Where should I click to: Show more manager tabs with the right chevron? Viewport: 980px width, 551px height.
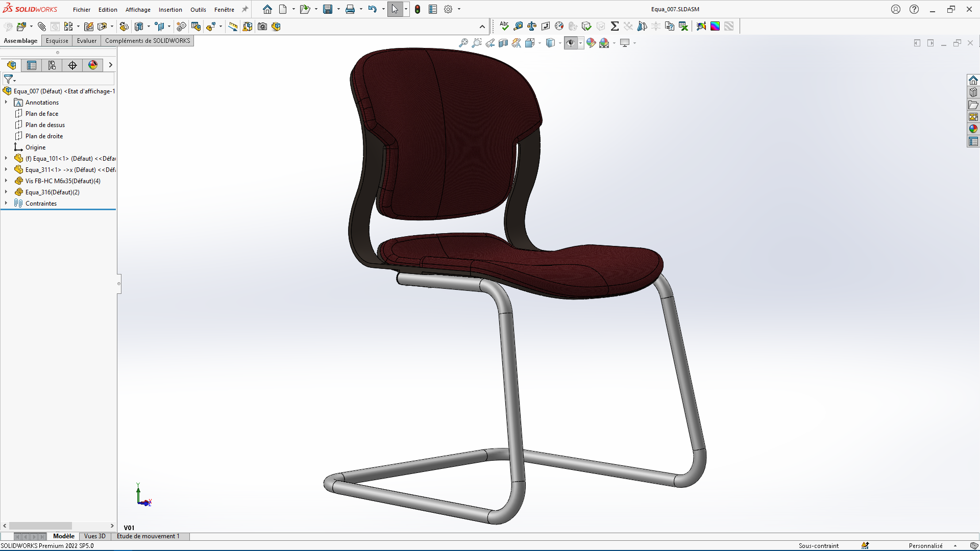110,65
